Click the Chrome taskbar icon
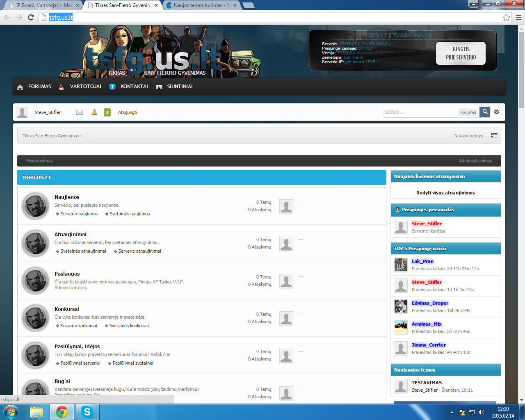 pyautogui.click(x=62, y=411)
